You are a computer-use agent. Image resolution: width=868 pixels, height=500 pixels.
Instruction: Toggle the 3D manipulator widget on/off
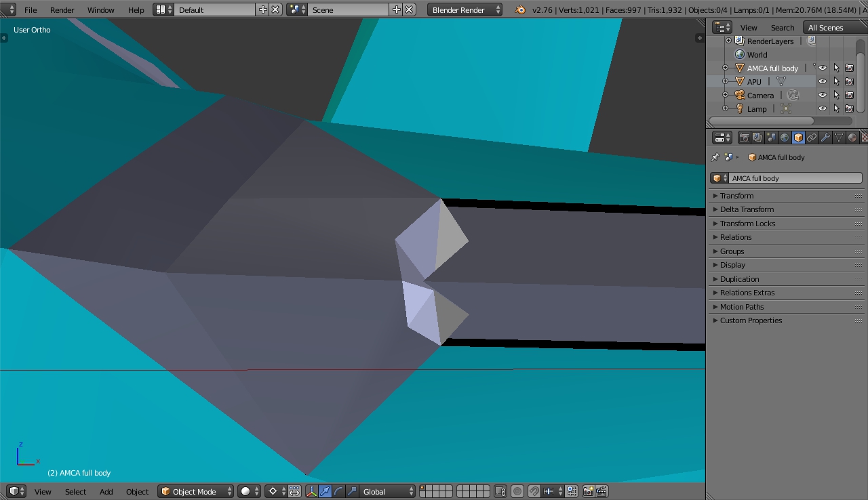[311, 491]
